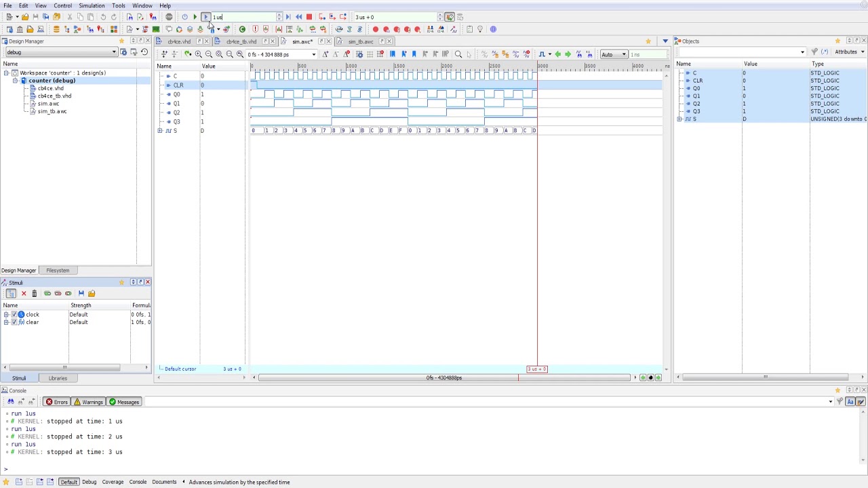Click the Stimuli panel horizontal scrollbar

[64, 367]
